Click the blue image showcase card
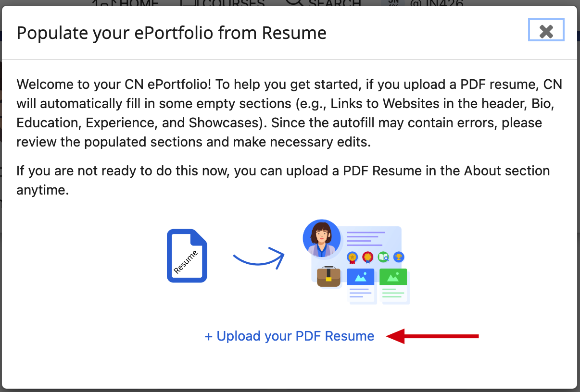The width and height of the screenshot is (580, 392). 361,286
